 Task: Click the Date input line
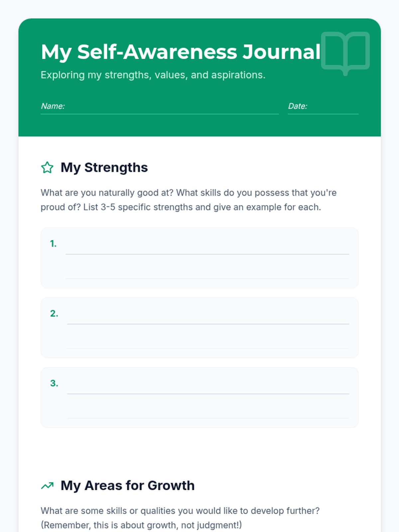(x=323, y=106)
